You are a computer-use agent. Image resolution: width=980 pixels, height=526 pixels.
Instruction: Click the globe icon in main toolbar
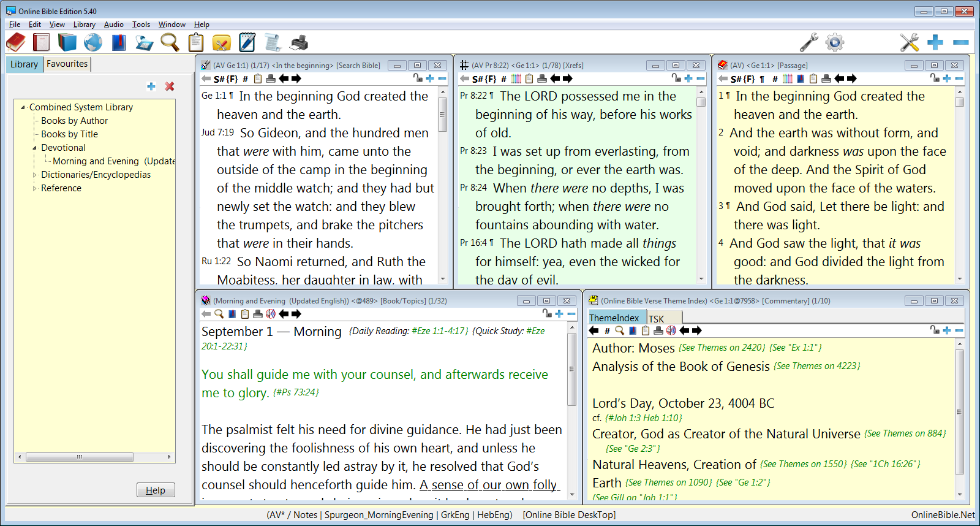[x=93, y=42]
